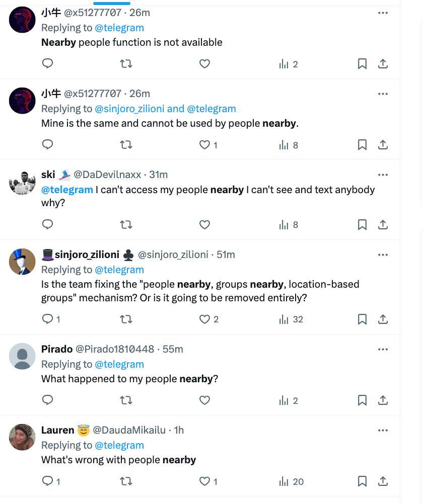The height and width of the screenshot is (504, 423).
Task: Open more options on Lauren's tweet
Action: [x=383, y=430]
